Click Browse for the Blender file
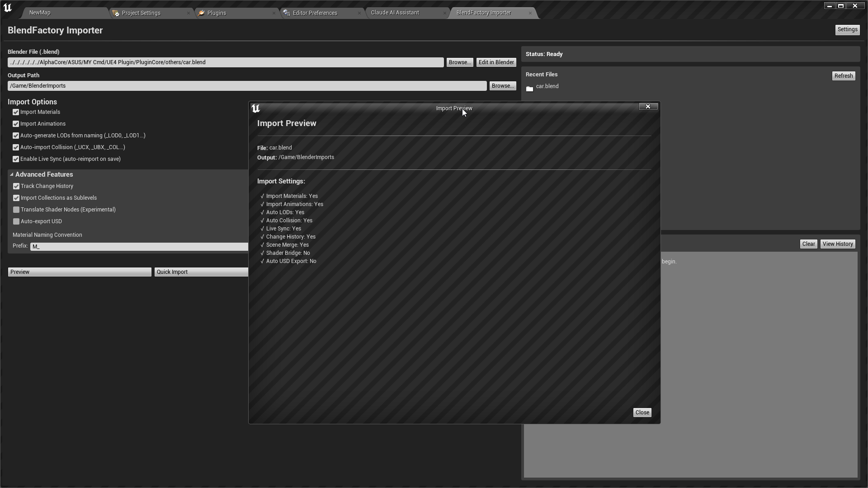 [x=460, y=62]
